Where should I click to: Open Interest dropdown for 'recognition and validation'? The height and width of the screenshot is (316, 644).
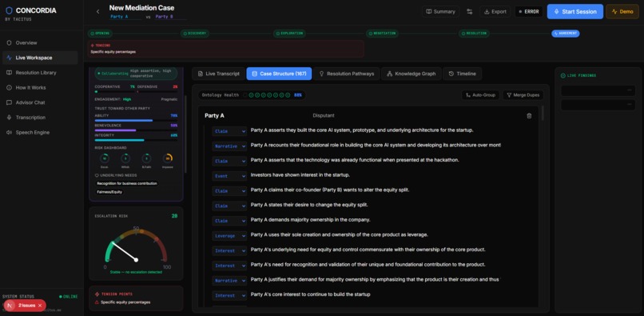(x=229, y=266)
